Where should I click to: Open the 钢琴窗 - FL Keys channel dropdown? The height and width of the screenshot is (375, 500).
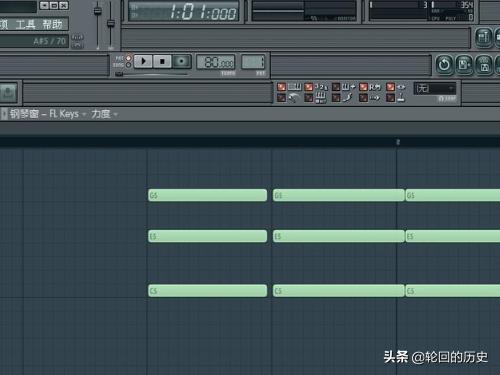[x=48, y=114]
